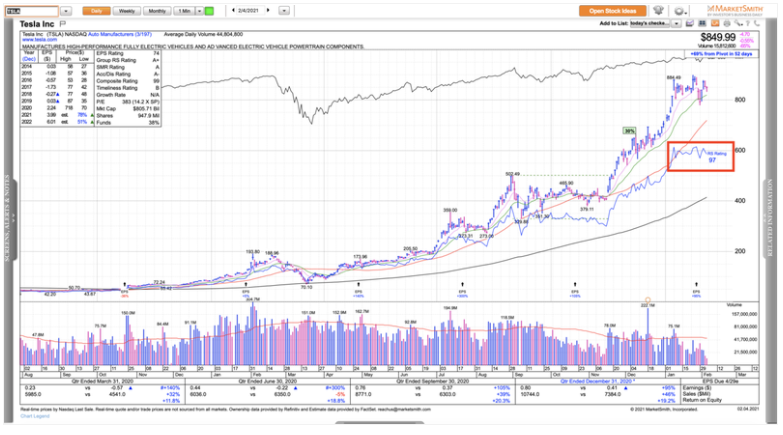Print the chart with the printer icon
This screenshot has height=435, width=783.
point(727,23)
